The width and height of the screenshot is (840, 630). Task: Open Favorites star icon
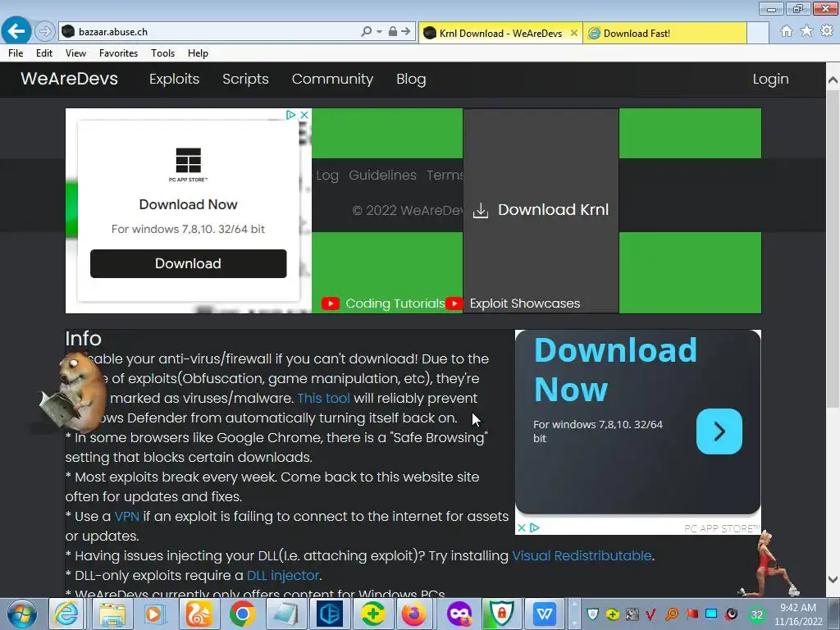tap(806, 31)
